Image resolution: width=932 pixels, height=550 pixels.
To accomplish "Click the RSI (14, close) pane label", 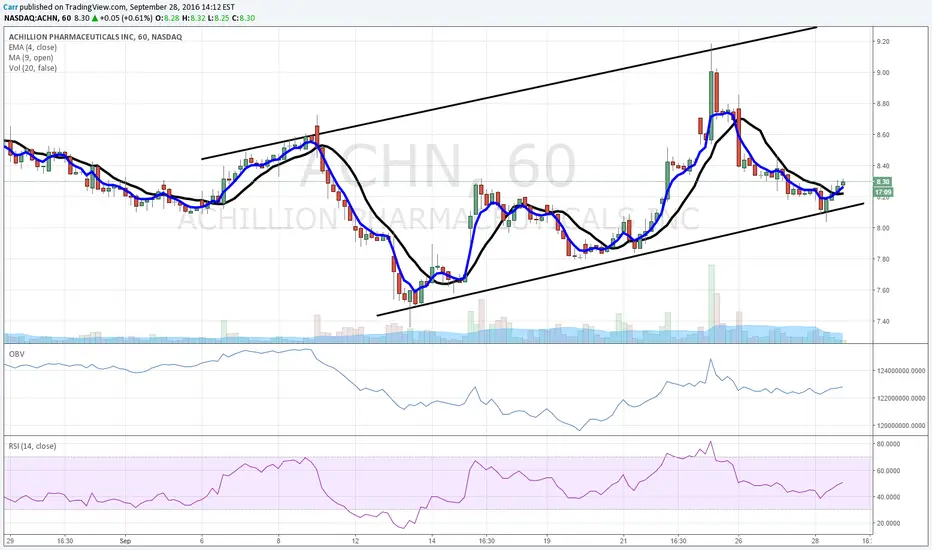I will tap(32, 446).
